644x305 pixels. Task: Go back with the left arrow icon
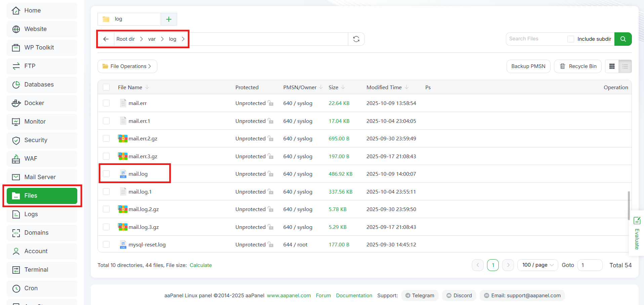point(106,39)
